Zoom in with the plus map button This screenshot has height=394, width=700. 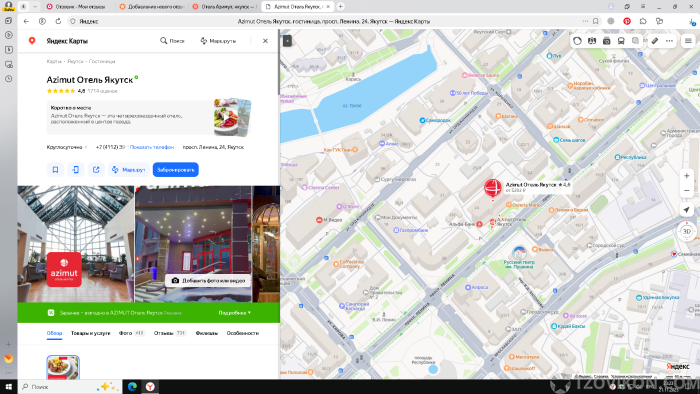[x=687, y=176]
